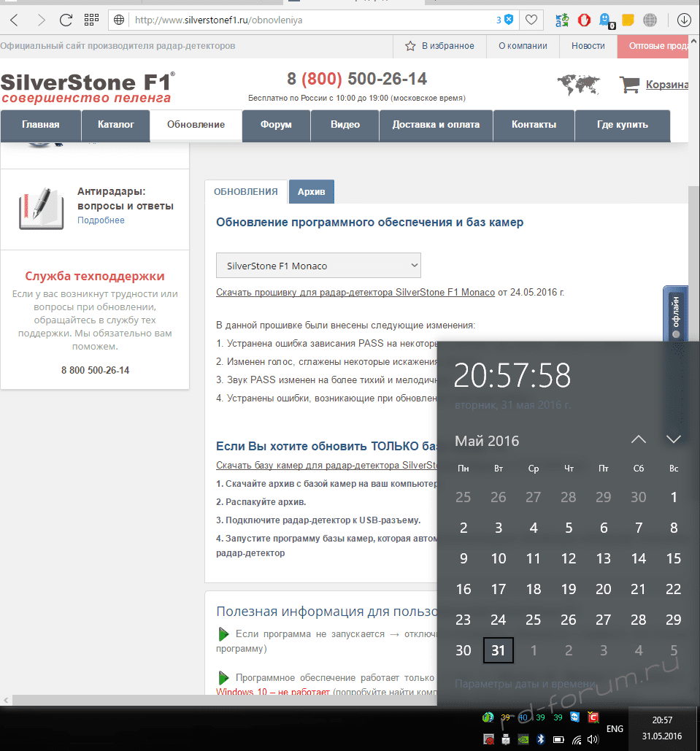Click the page's vertical scrollbar
The width and height of the screenshot is (700, 751).
point(693,263)
